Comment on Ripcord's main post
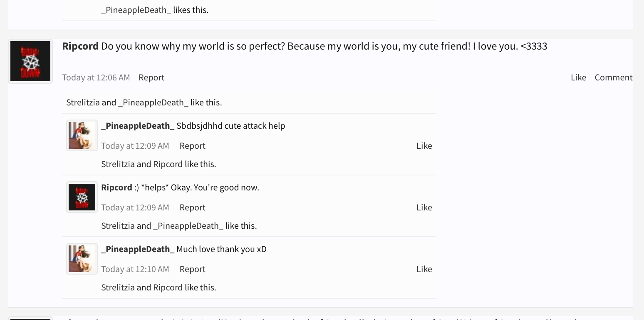 [614, 77]
